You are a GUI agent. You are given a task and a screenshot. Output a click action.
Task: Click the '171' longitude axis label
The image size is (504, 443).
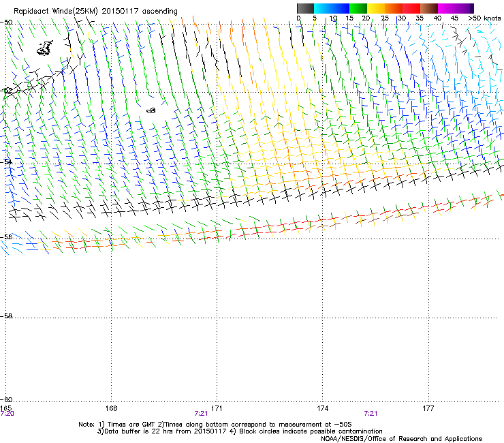coord(217,408)
